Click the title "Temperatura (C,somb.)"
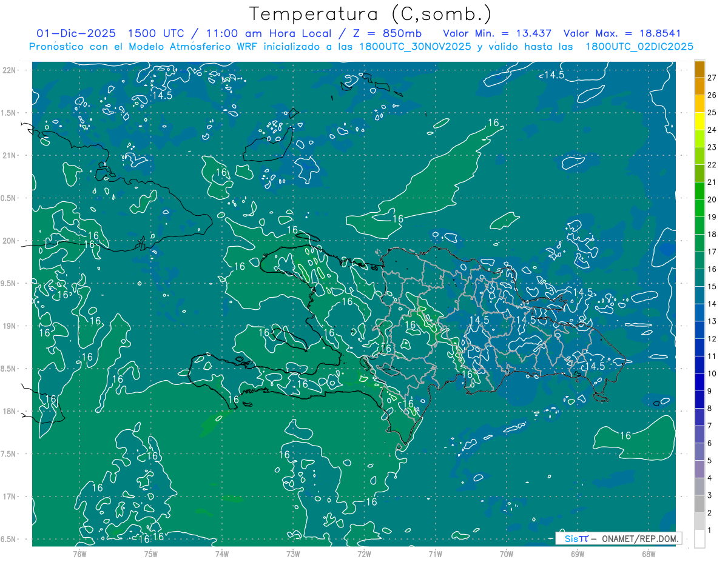This screenshot has width=728, height=562. pos(371,14)
